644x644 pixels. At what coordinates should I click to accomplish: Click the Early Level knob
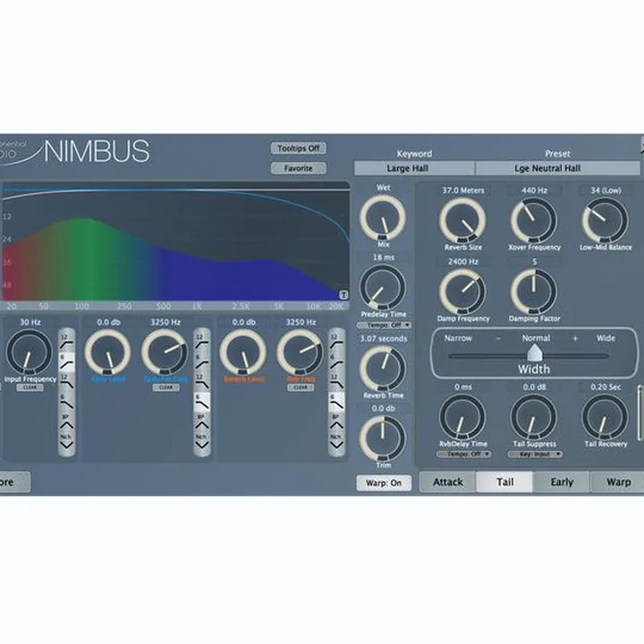point(107,352)
